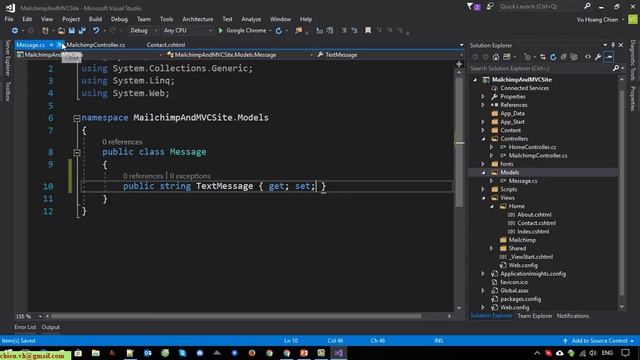
Task: Click the Home icon in Solution Explorer
Action: click(496, 57)
